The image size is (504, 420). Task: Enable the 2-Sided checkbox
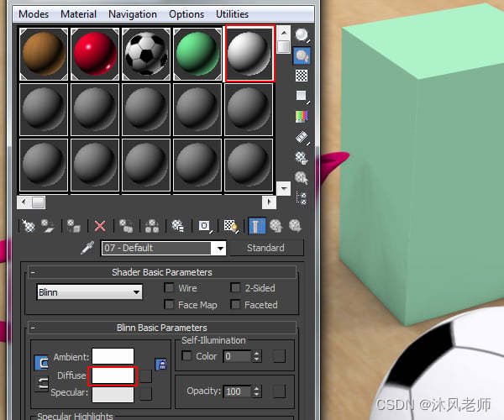(235, 287)
